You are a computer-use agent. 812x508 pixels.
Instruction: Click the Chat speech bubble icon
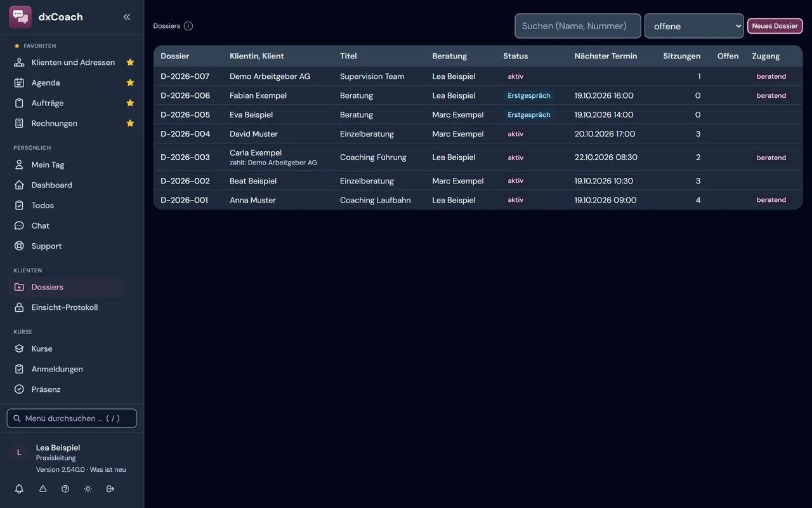click(x=19, y=225)
